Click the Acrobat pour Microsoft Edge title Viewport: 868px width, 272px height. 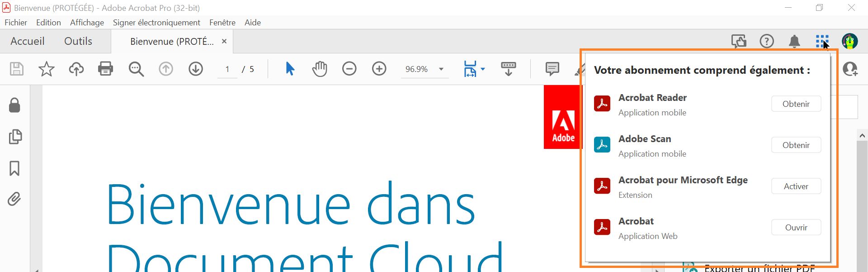click(x=683, y=180)
